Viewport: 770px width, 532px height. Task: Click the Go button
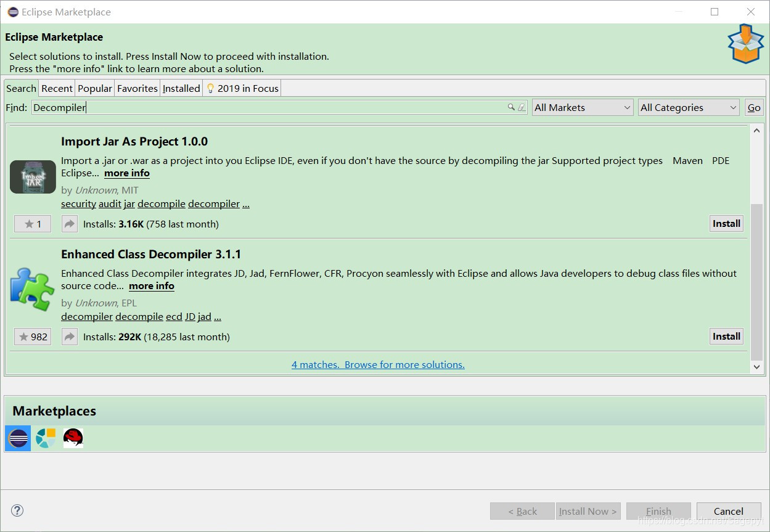click(x=754, y=107)
